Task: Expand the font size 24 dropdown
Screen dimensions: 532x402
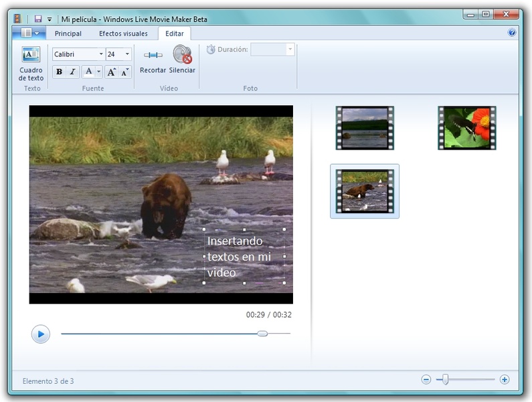Action: [127, 54]
